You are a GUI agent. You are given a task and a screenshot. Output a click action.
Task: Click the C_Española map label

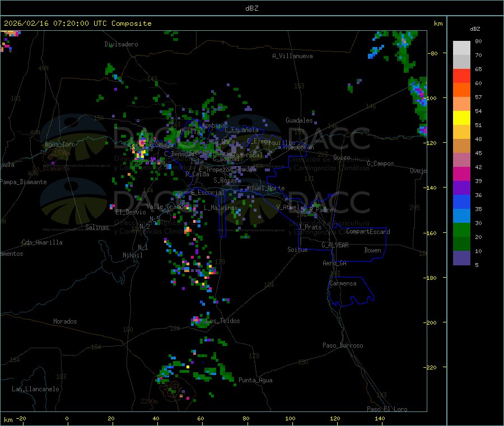[241, 130]
